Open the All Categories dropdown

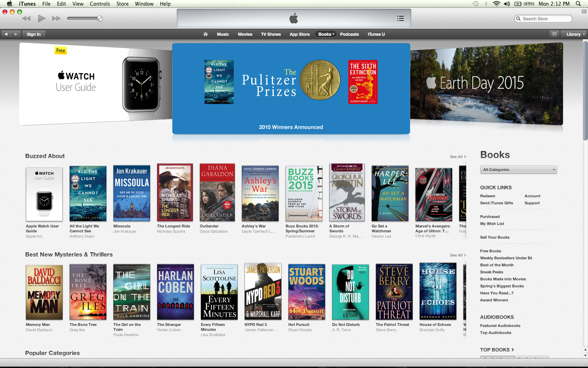518,170
